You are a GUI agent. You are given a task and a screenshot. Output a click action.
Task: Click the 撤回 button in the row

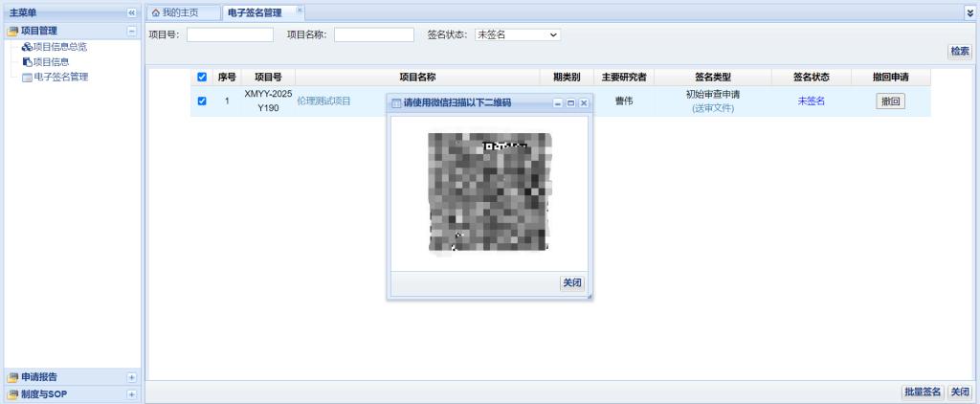point(889,101)
